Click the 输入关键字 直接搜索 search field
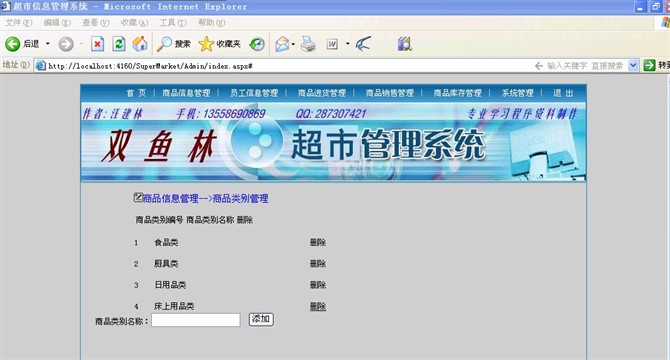Viewport: 670px width, 360px height. [x=585, y=65]
